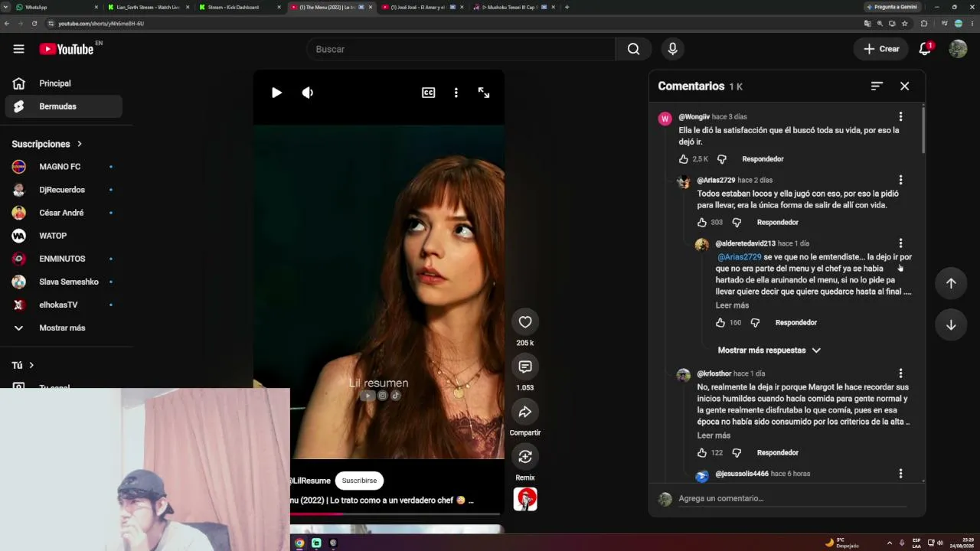Expand the Short to fullscreen
Viewport: 980px width, 551px height.
click(484, 93)
